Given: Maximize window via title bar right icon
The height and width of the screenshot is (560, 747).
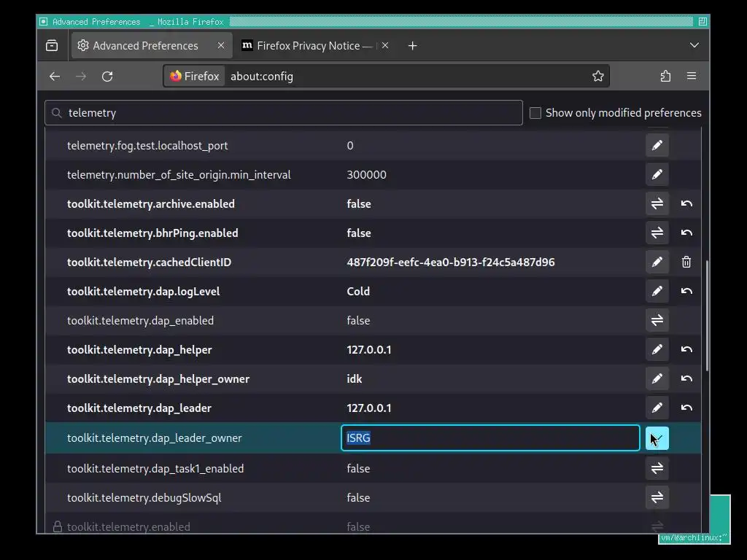Looking at the screenshot, I should coord(703,21).
